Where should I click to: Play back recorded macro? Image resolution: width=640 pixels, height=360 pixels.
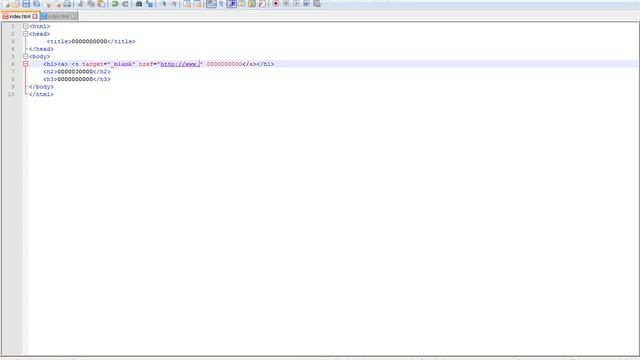pyautogui.click(x=296, y=4)
